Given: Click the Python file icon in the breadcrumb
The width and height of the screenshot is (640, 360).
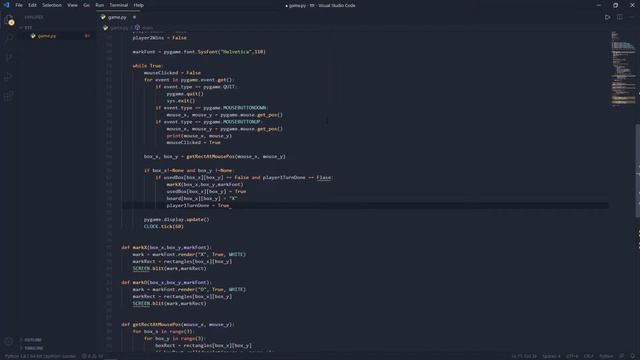Looking at the screenshot, I should pos(106,28).
